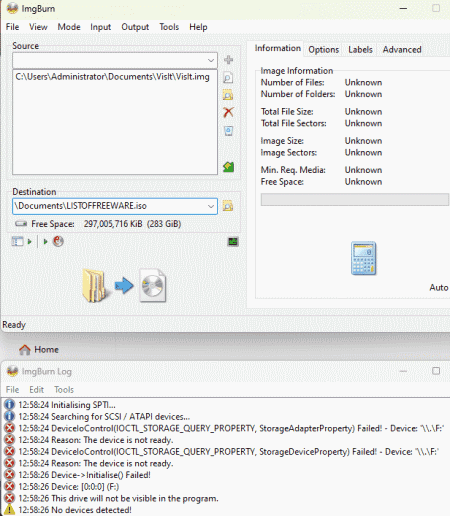The height and width of the screenshot is (516, 450).
Task: Click the calculator icon to calculate image size
Action: pyautogui.click(x=363, y=258)
